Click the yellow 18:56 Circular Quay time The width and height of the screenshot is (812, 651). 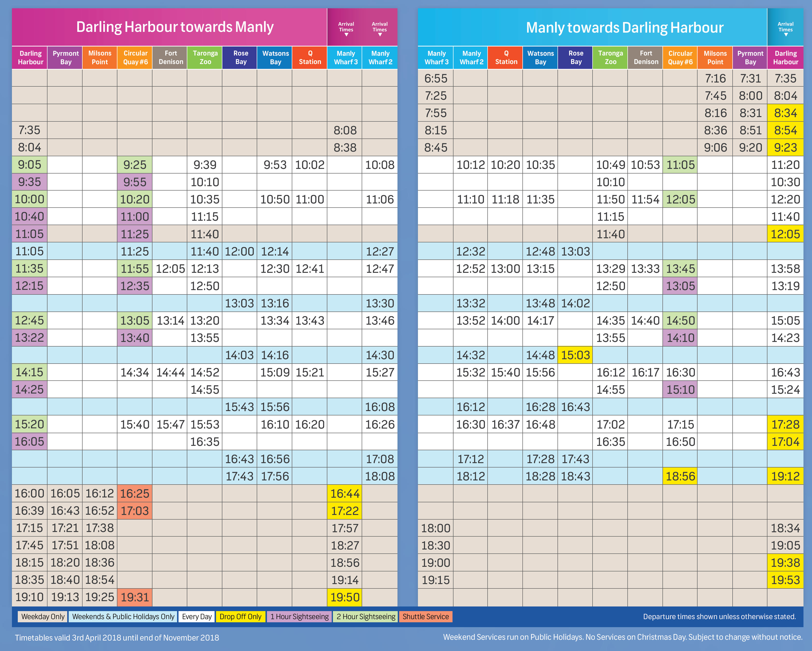[680, 477]
